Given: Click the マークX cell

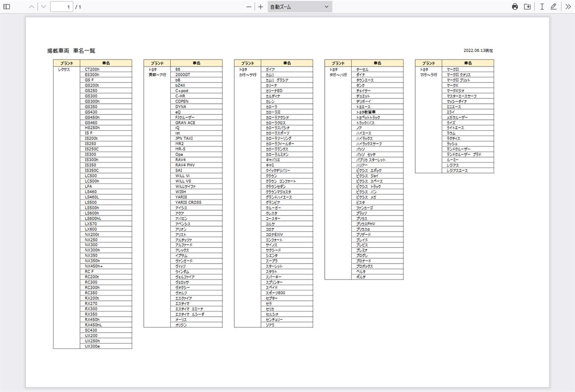Looking at the screenshot, I should [468, 85].
